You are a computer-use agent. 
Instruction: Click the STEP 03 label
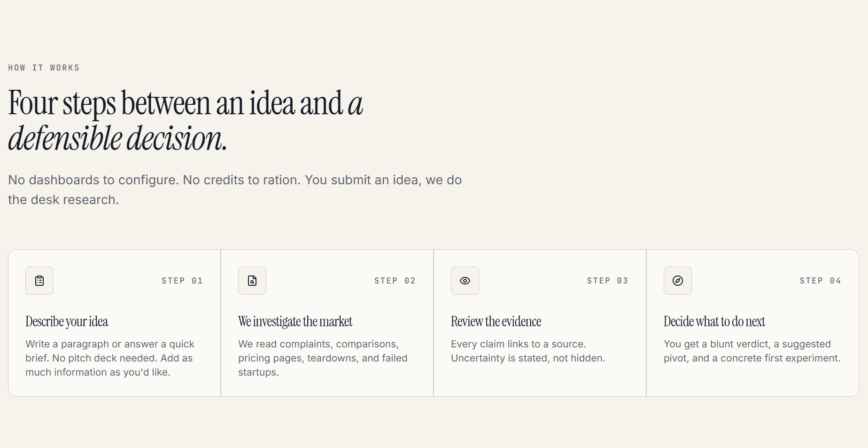click(608, 281)
